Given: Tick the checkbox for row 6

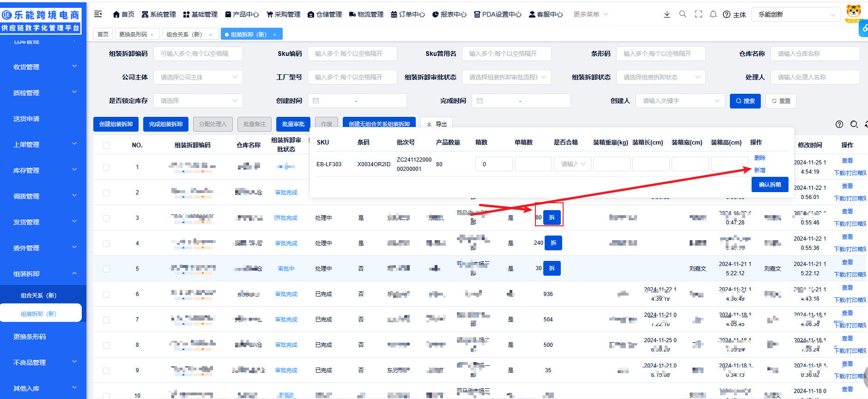Looking at the screenshot, I should [x=106, y=294].
